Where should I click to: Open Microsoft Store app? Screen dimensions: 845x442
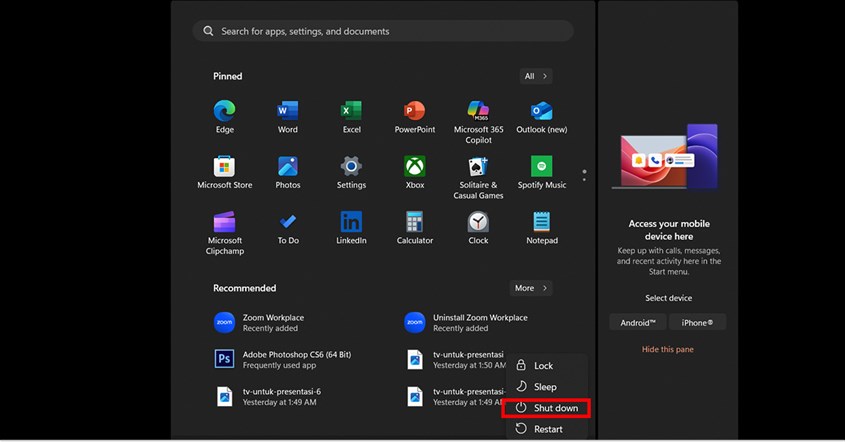225,172
